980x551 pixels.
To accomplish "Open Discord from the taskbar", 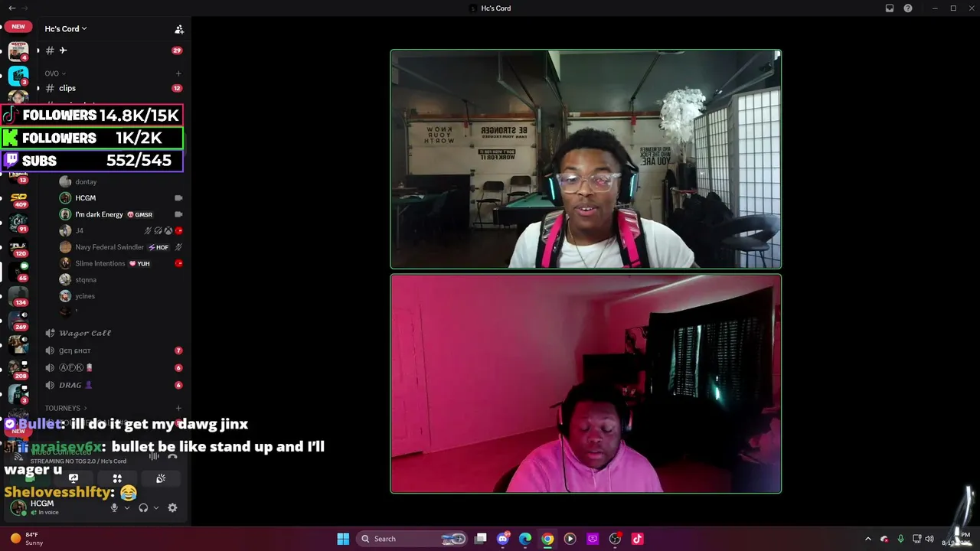I will [x=503, y=539].
